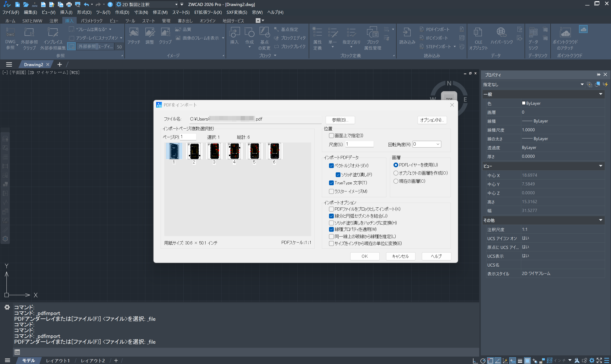Open the ET拡張ツール menu

coord(208,12)
